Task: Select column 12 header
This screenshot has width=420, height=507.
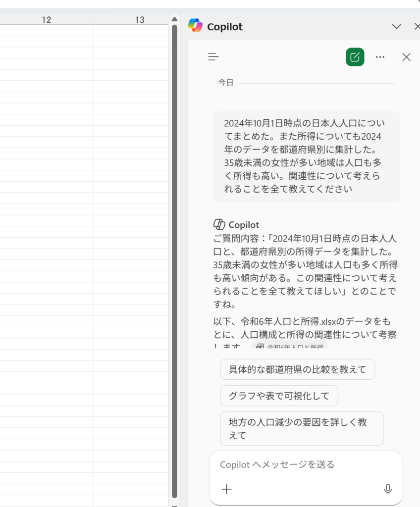Action: [x=47, y=20]
